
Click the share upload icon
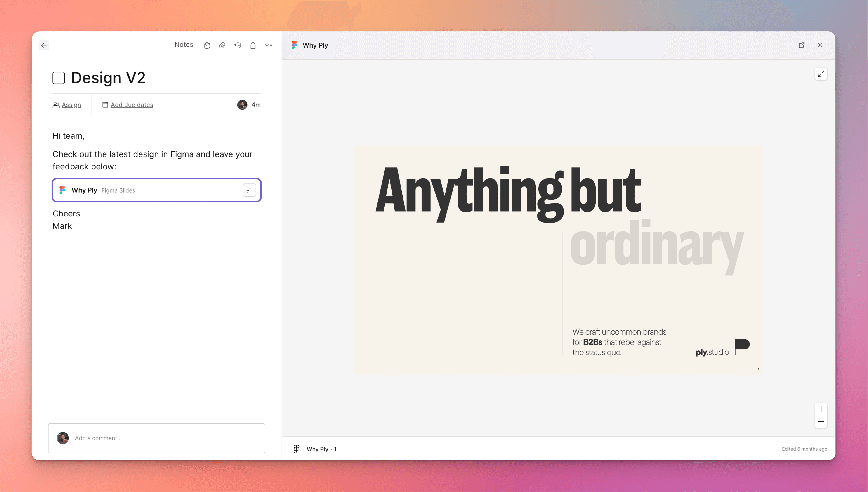tap(253, 45)
